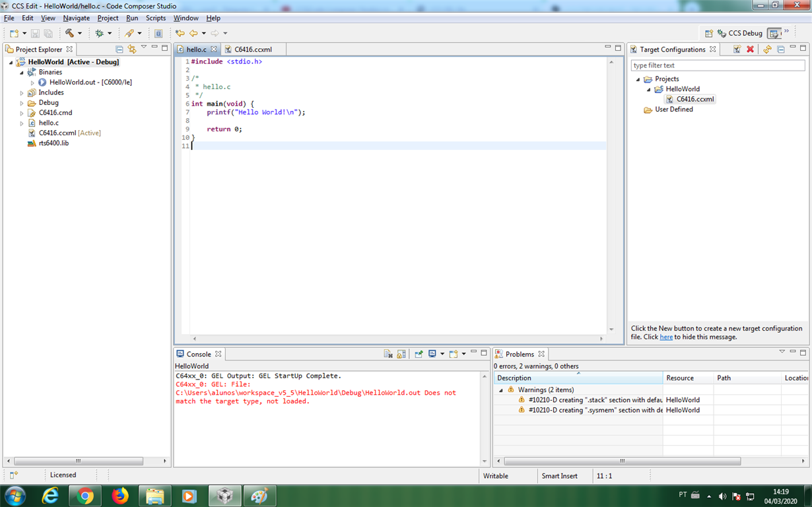
Task: Click the New file toolbar icon
Action: point(14,33)
